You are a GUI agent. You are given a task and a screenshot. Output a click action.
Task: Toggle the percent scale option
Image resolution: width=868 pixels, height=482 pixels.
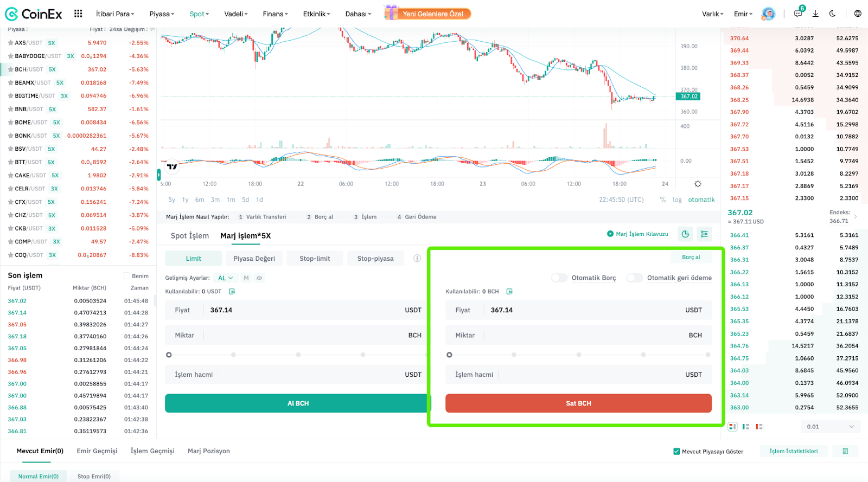click(x=663, y=200)
